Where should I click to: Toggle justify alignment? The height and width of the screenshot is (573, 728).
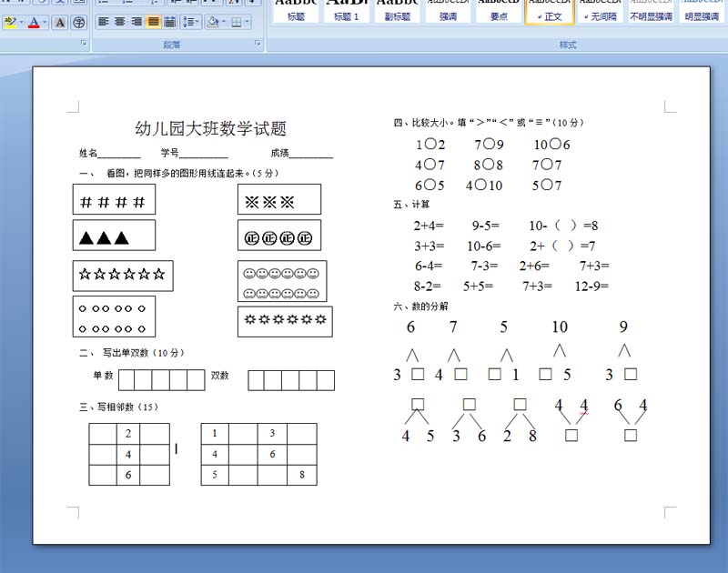click(153, 22)
